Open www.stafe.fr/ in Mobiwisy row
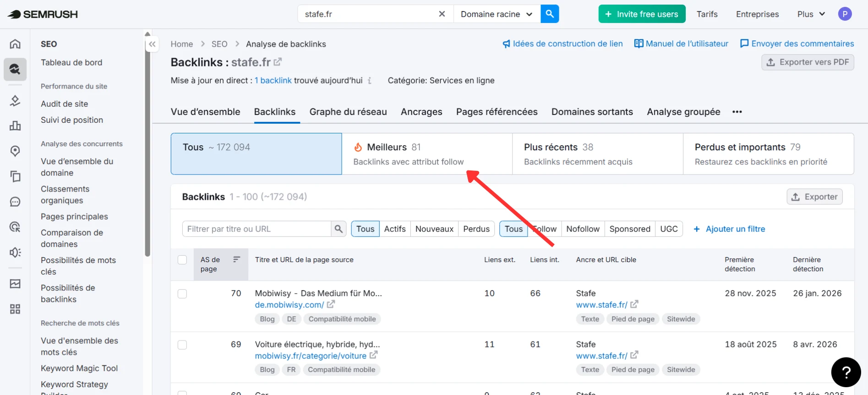The height and width of the screenshot is (395, 868). pyautogui.click(x=601, y=305)
